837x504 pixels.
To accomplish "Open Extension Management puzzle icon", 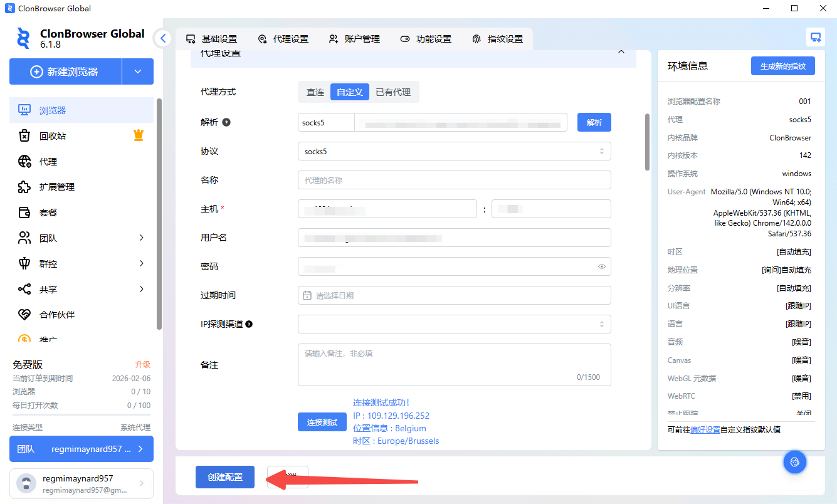I will [24, 187].
